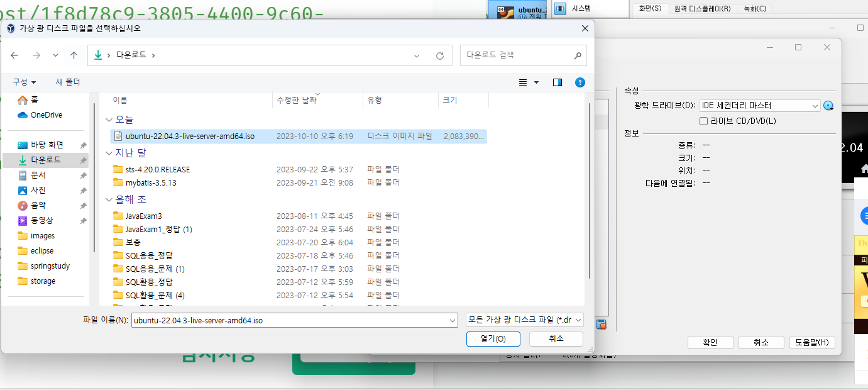This screenshot has width=868, height=390.
Task: Open recent locations chevron dropdown
Action: [x=55, y=55]
